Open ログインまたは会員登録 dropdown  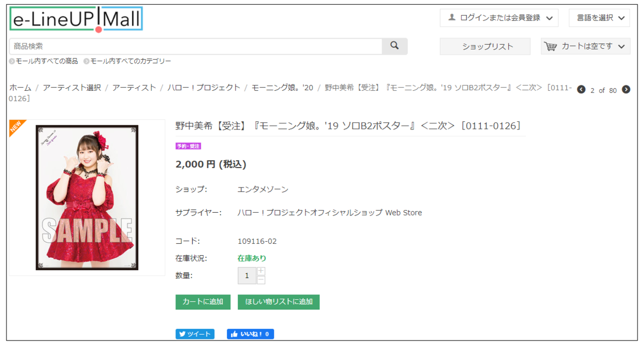499,18
